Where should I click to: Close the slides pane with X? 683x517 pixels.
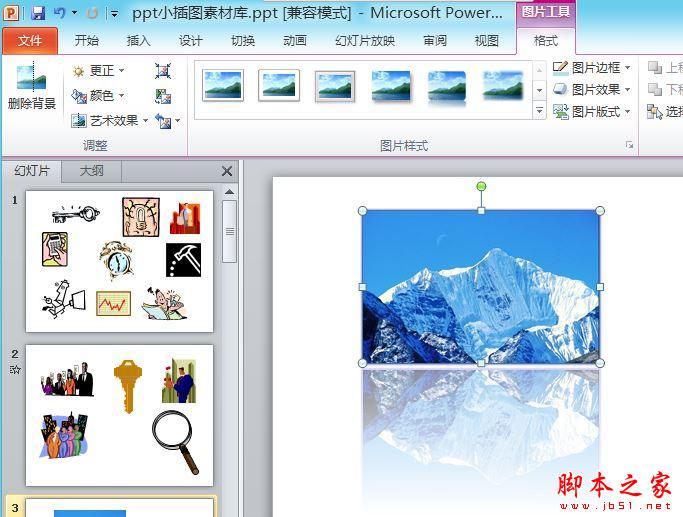(227, 171)
